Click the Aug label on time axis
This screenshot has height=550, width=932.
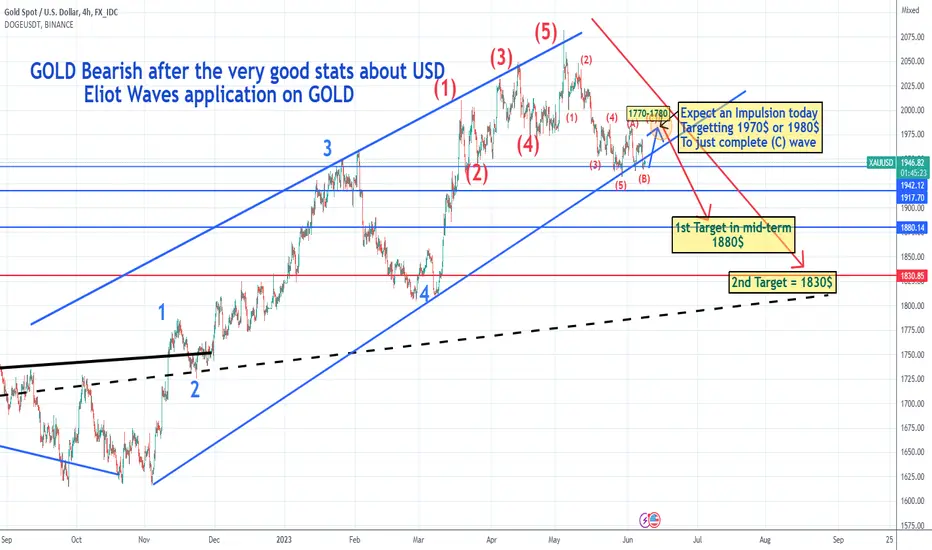click(765, 540)
